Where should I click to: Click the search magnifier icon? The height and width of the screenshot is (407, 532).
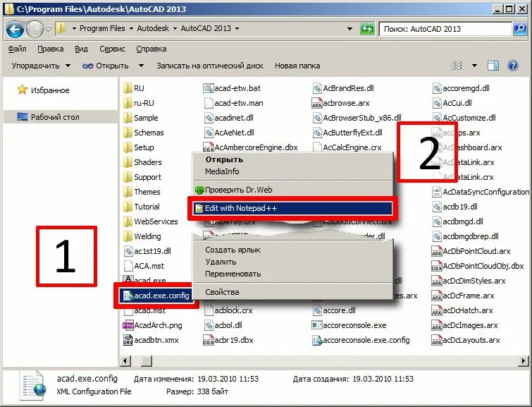click(520, 29)
